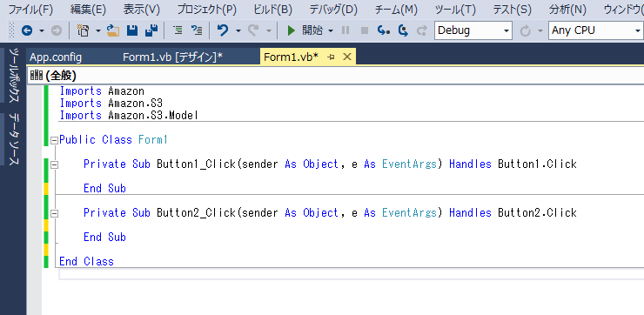Open the ツールボックス side panel tab
Image resolution: width=644 pixels, height=315 pixels.
(14, 75)
